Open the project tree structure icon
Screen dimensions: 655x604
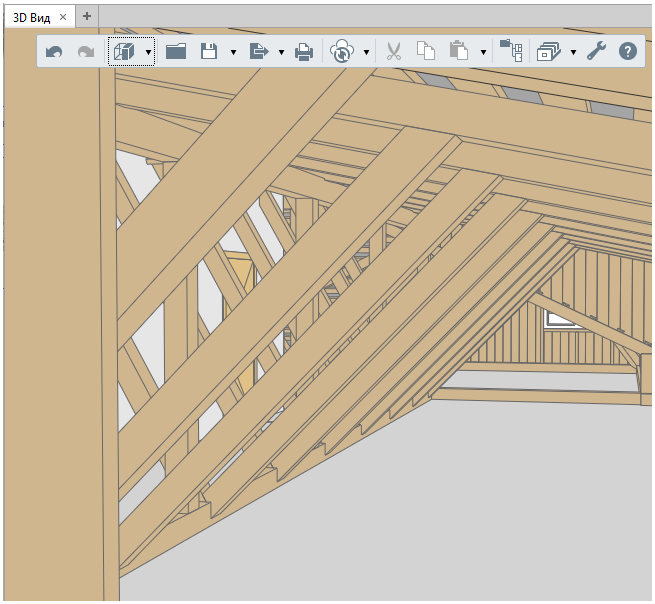(x=511, y=52)
